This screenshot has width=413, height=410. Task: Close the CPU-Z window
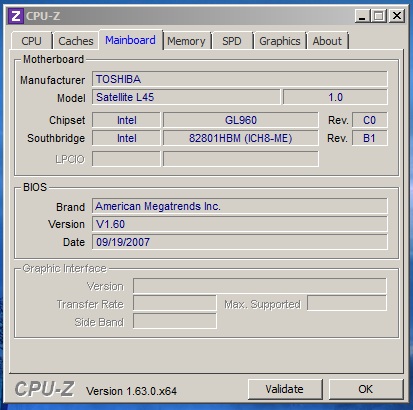(x=397, y=16)
